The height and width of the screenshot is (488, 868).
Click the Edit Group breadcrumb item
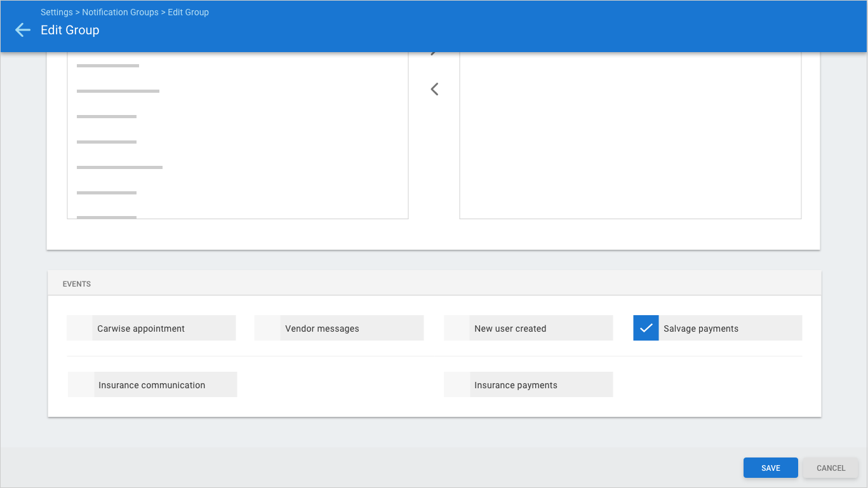[188, 12]
